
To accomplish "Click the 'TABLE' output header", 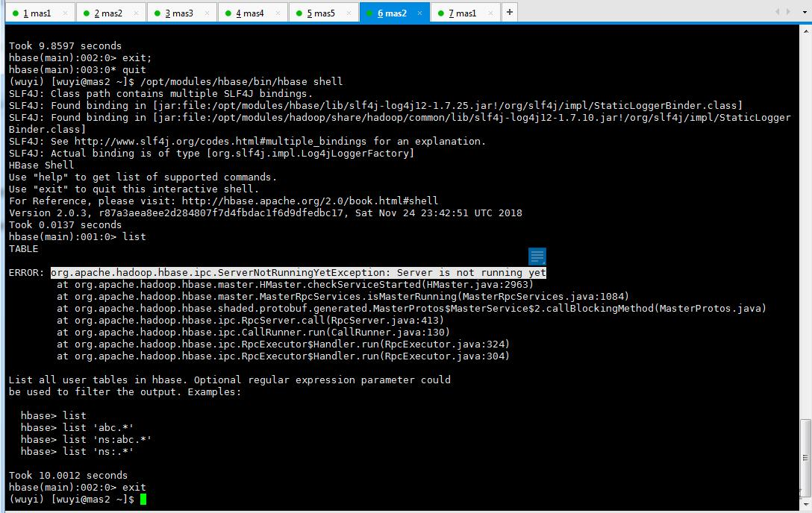I will (23, 249).
